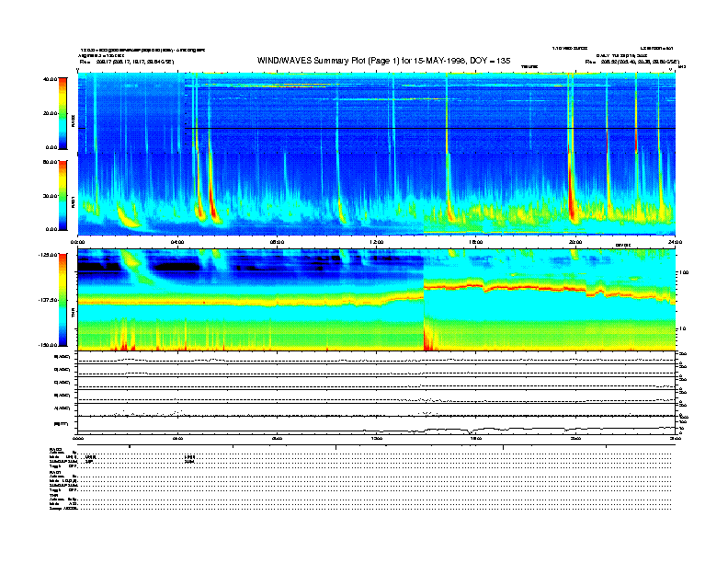Viewport: 728px width, 563px height.
Task: Click the 20:00 tick label under RAD1 spectrogram
Action: (575, 242)
